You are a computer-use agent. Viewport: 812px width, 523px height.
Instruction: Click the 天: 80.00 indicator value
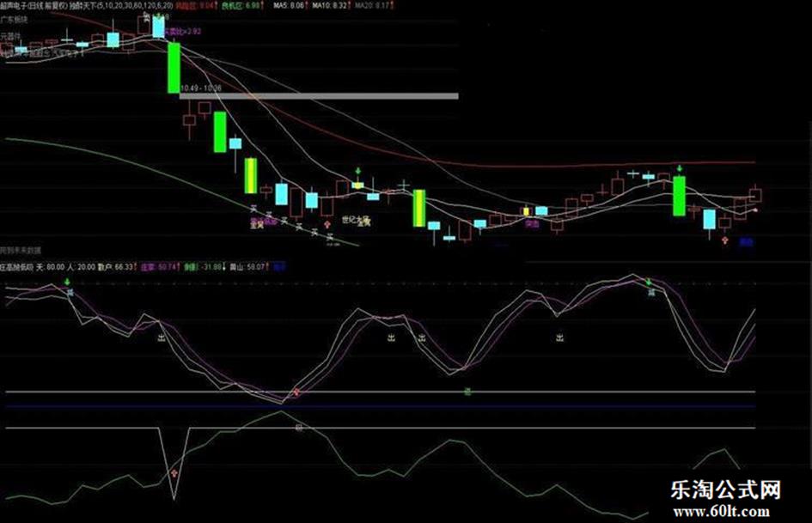[x=51, y=267]
